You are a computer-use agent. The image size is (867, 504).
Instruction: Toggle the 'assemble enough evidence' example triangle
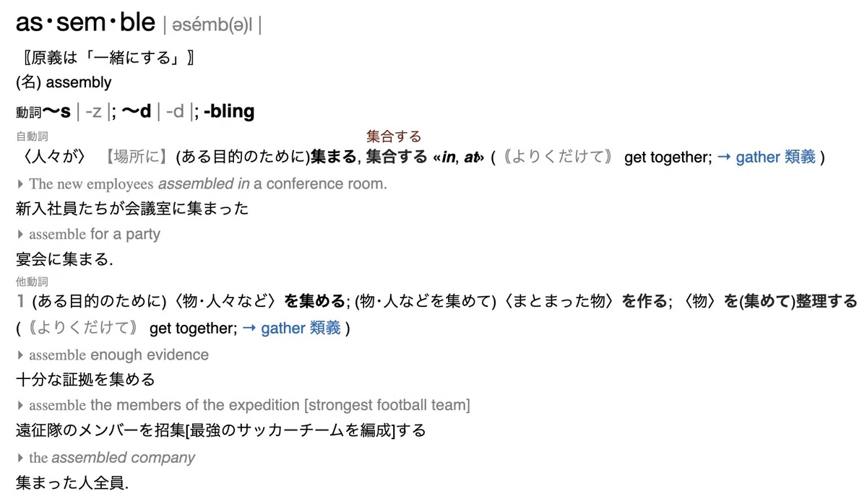[x=20, y=355]
